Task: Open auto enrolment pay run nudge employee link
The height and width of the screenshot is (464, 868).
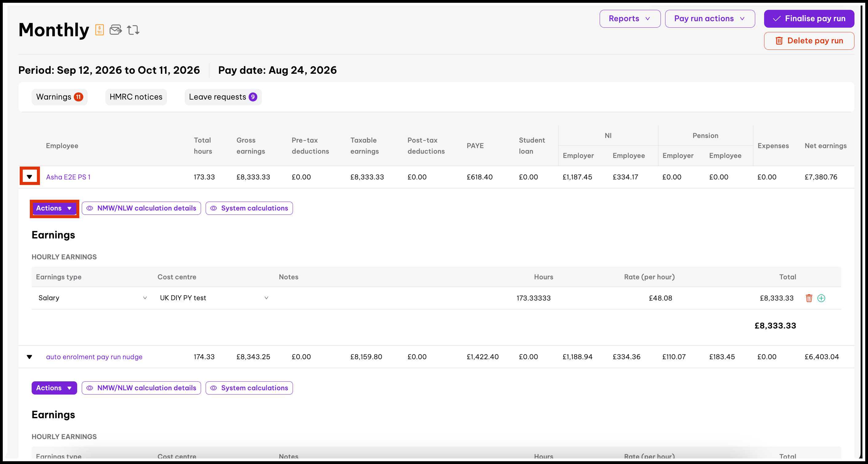Action: [94, 357]
